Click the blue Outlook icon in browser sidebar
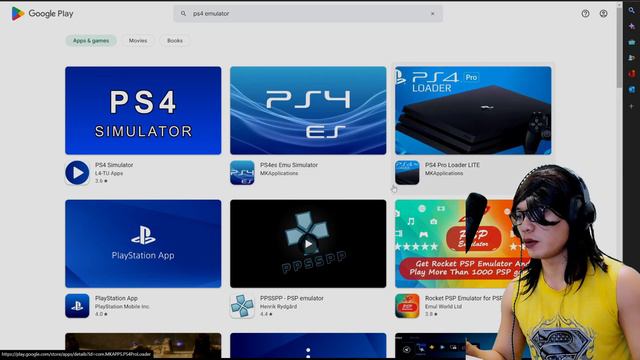The image size is (640, 360). (x=631, y=90)
